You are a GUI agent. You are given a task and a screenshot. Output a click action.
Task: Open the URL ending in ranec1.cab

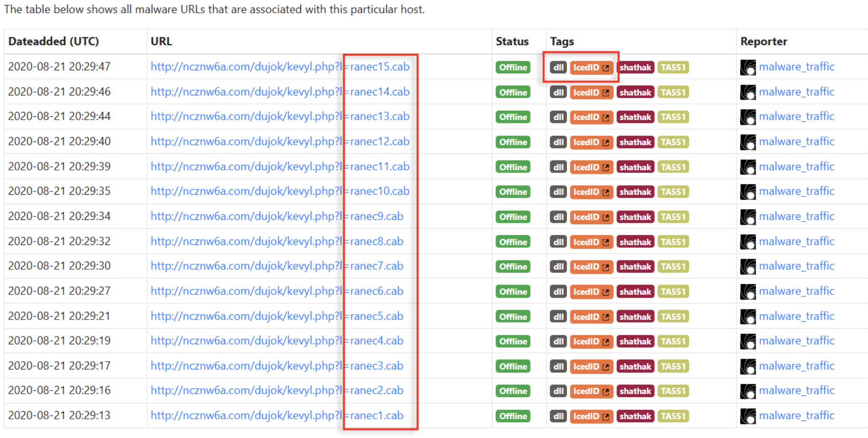277,415
